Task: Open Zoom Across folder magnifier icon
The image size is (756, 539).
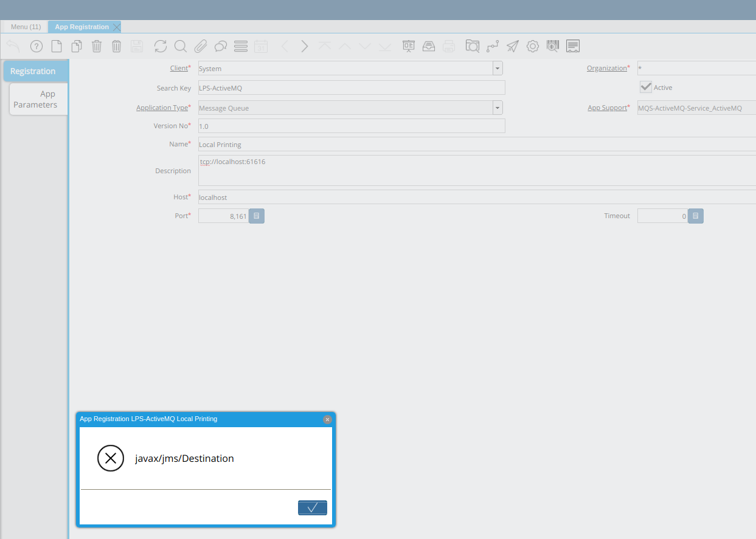Action: (x=473, y=46)
